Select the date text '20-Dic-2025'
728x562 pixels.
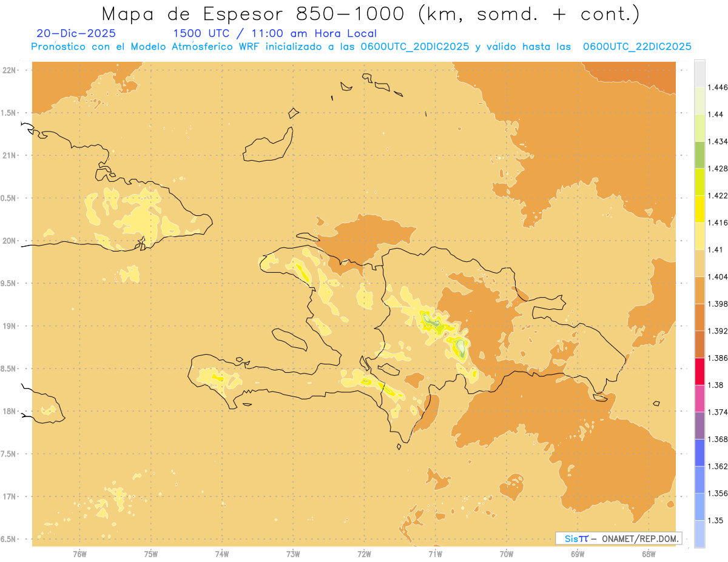point(76,33)
